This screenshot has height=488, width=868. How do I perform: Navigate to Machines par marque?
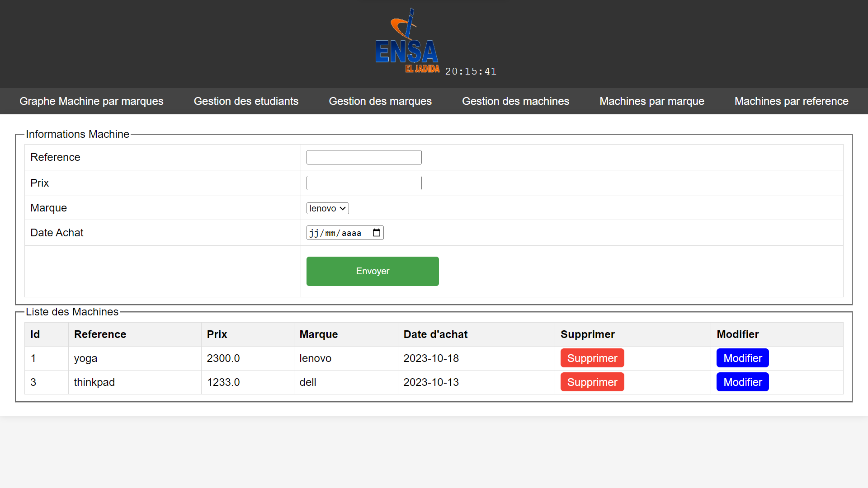651,101
